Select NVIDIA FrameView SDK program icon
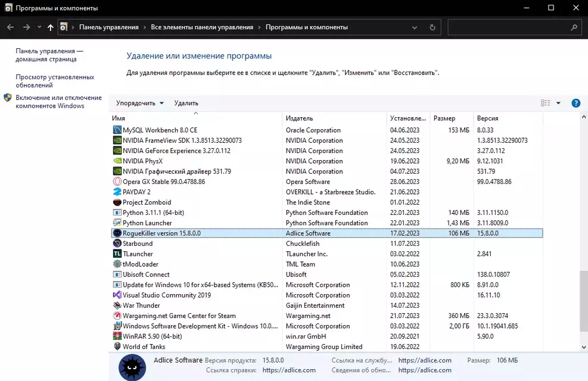588x381 pixels. [117, 140]
